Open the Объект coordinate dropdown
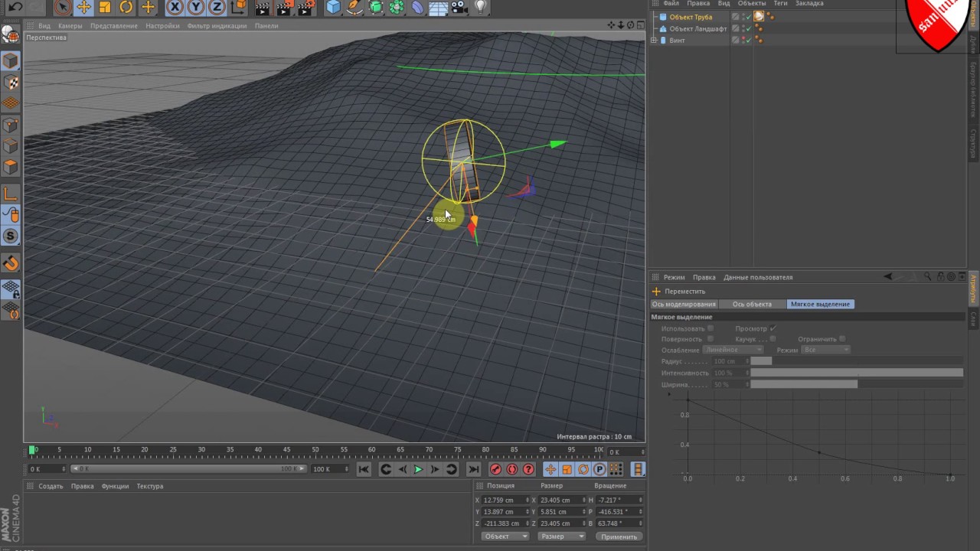The image size is (980, 551). pos(506,536)
